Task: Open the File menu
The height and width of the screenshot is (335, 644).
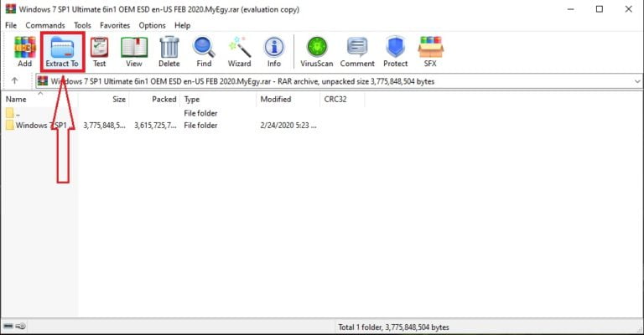Action: pyautogui.click(x=11, y=25)
